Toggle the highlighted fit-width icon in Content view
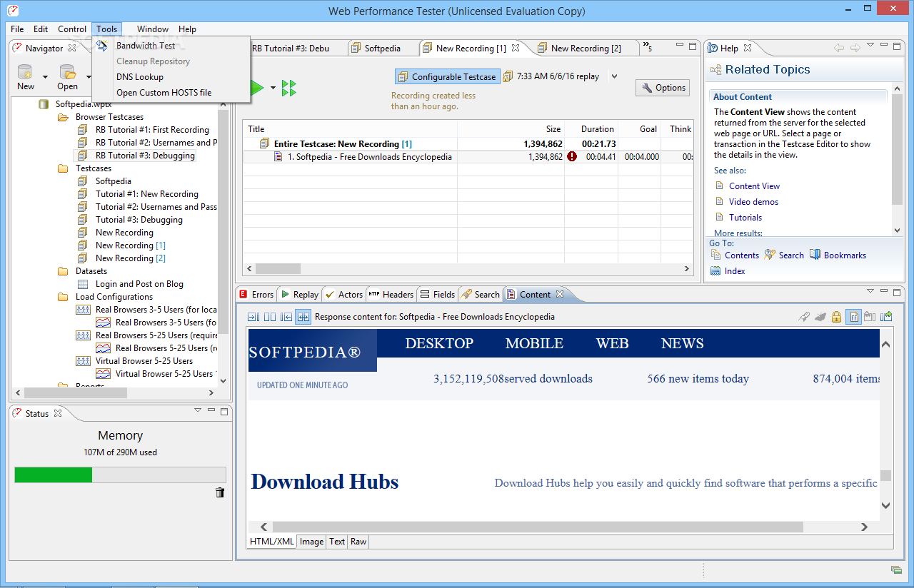The image size is (914, 588). pyautogui.click(x=303, y=317)
